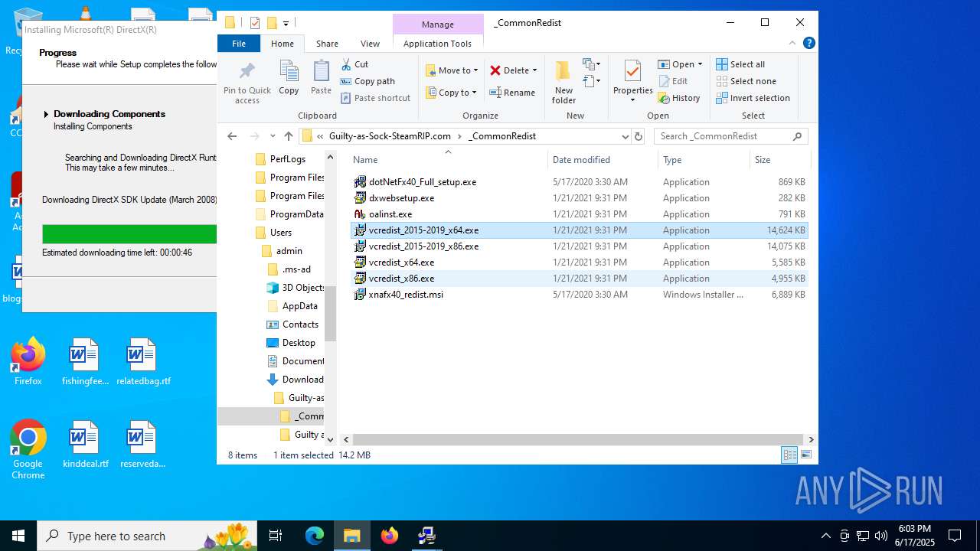This screenshot has width=980, height=551.
Task: Click Select none in ribbon
Action: coord(746,81)
